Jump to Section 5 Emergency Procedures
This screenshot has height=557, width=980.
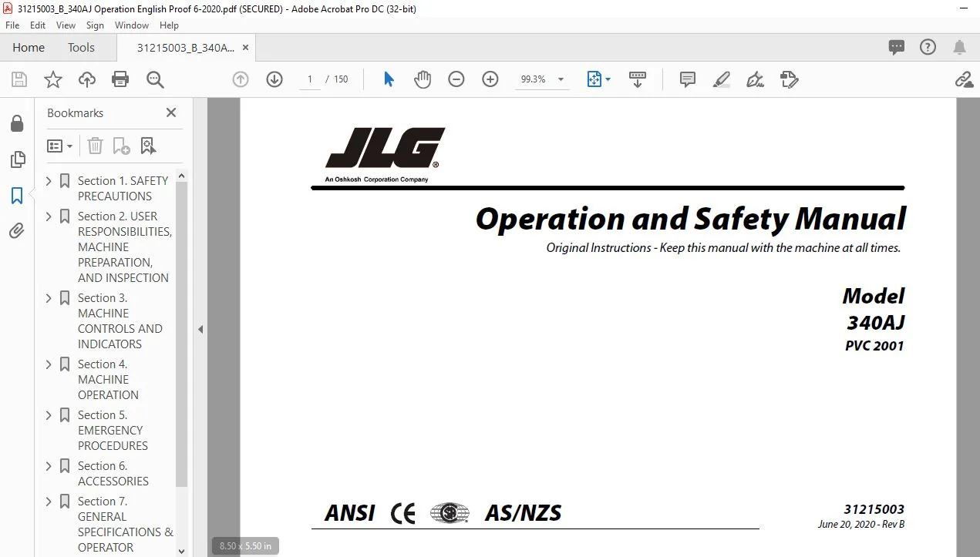point(113,430)
